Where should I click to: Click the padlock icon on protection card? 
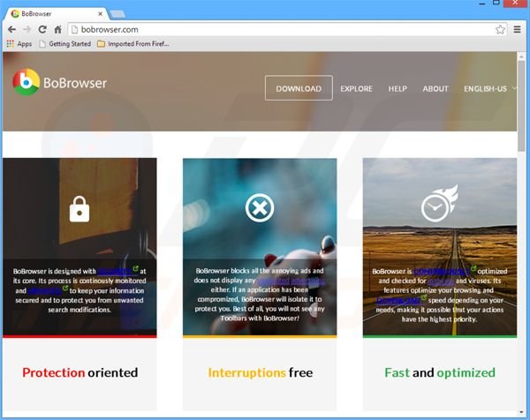tap(79, 209)
